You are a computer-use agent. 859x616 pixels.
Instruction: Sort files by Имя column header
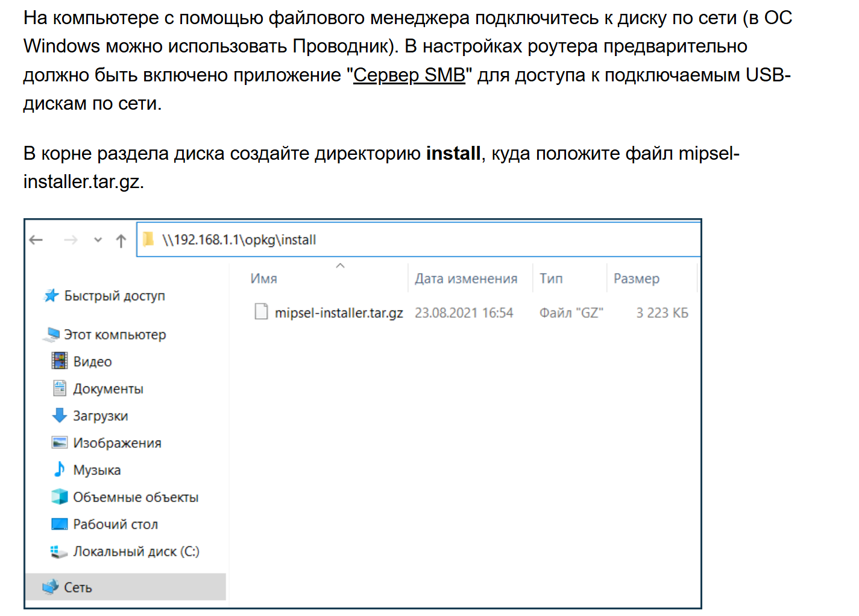coord(264,278)
